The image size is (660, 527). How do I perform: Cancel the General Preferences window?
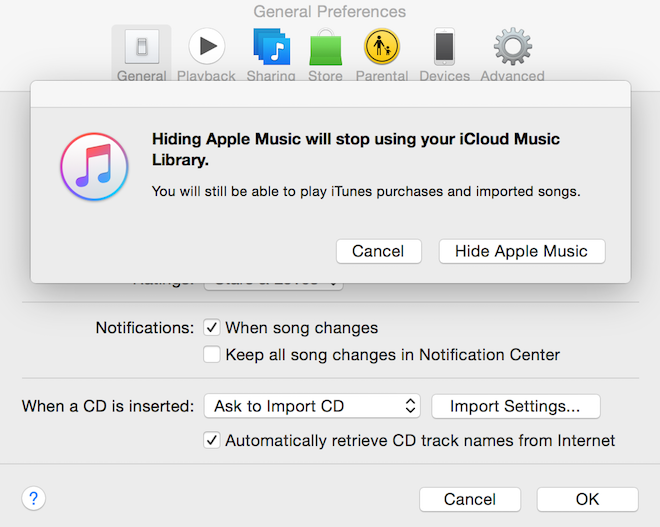point(470,499)
